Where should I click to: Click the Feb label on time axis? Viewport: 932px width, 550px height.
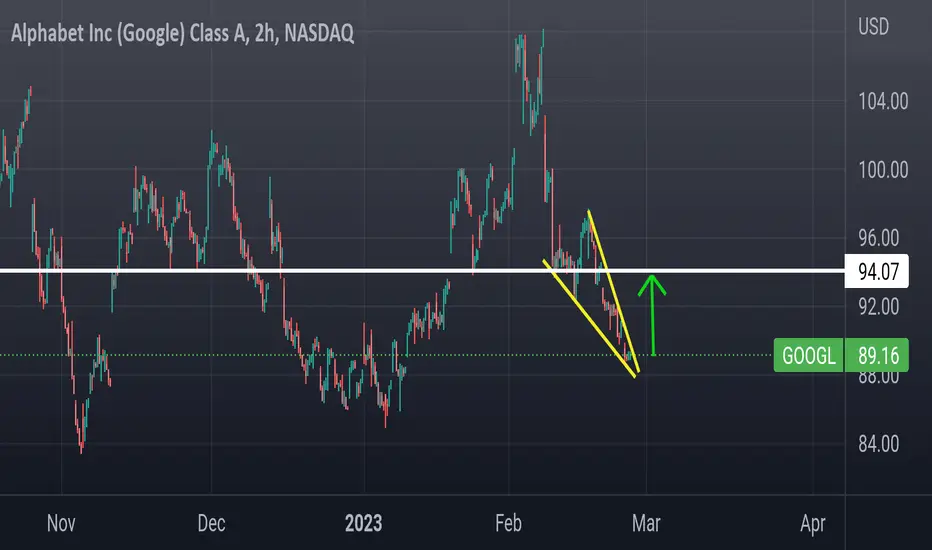(x=508, y=523)
